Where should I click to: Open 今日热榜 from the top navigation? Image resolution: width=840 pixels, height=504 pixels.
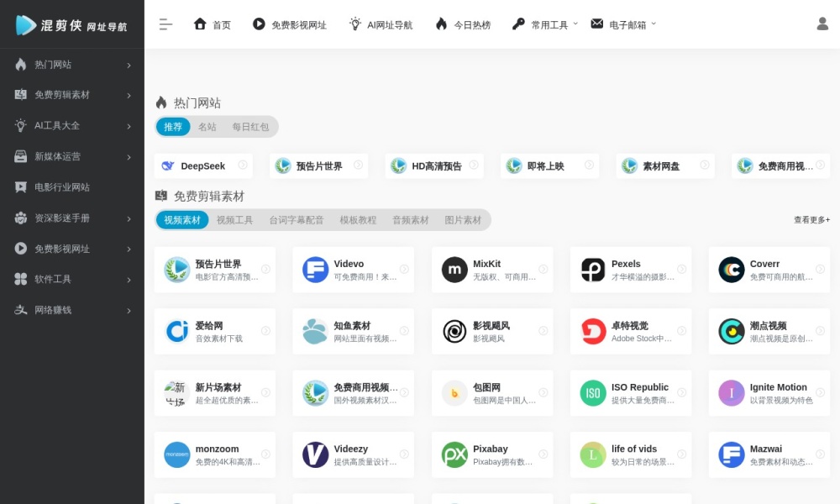pyautogui.click(x=463, y=24)
